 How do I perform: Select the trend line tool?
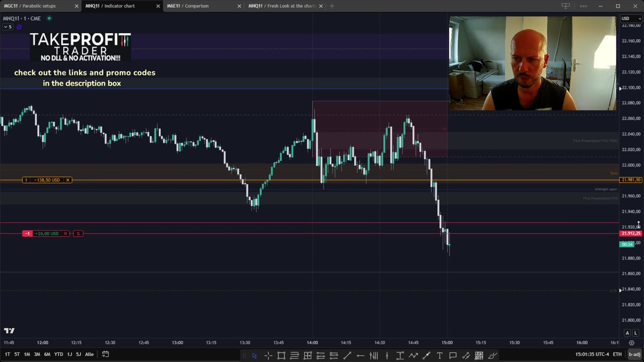point(347,355)
